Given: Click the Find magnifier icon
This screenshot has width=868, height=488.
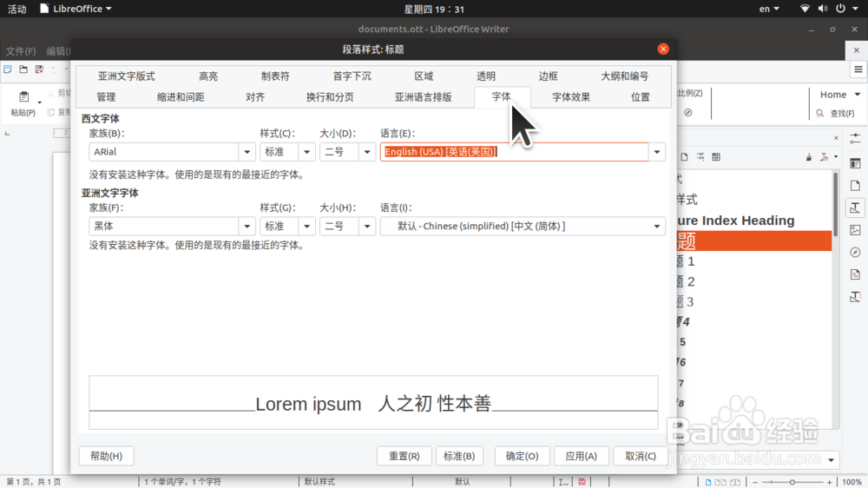Looking at the screenshot, I should click(820, 113).
